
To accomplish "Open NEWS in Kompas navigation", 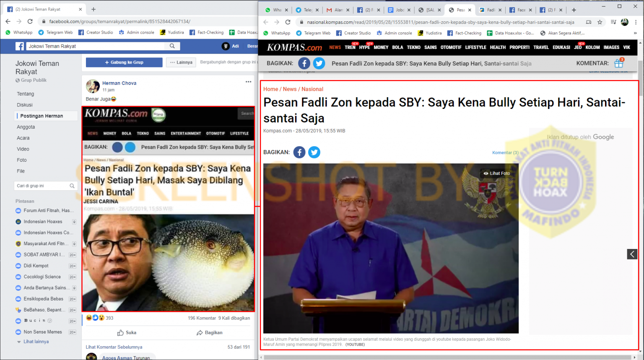I will (335, 47).
